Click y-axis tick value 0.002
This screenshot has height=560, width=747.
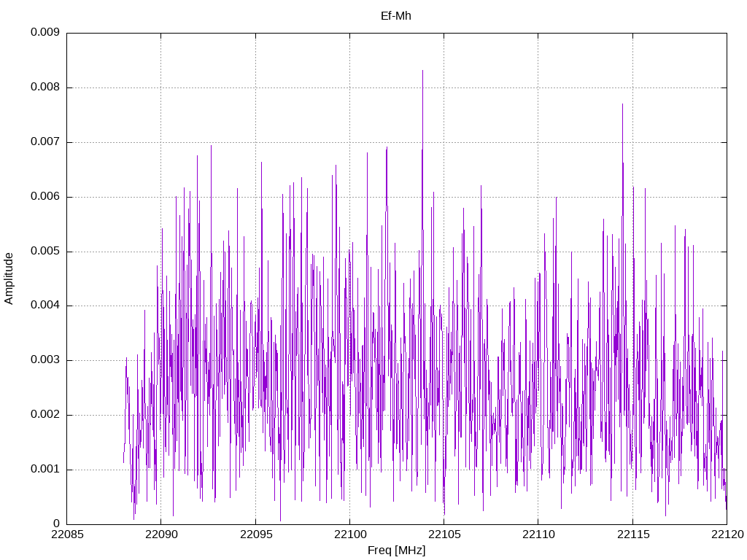pyautogui.click(x=45, y=414)
